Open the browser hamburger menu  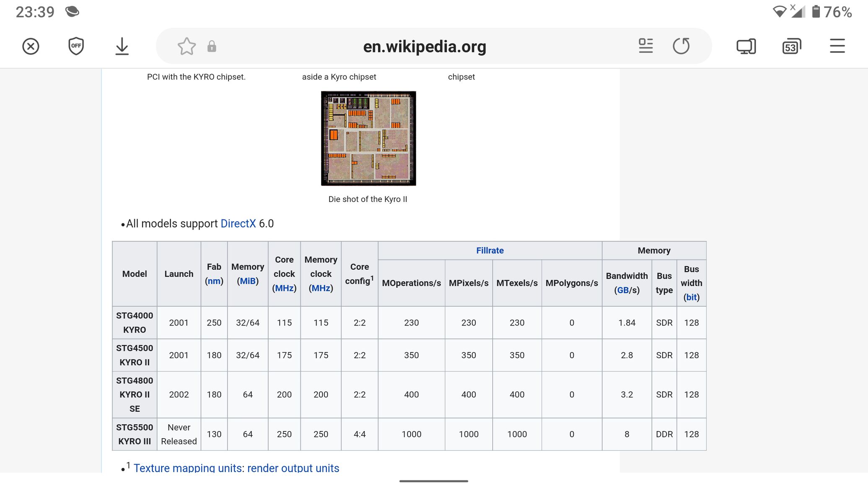click(x=837, y=46)
